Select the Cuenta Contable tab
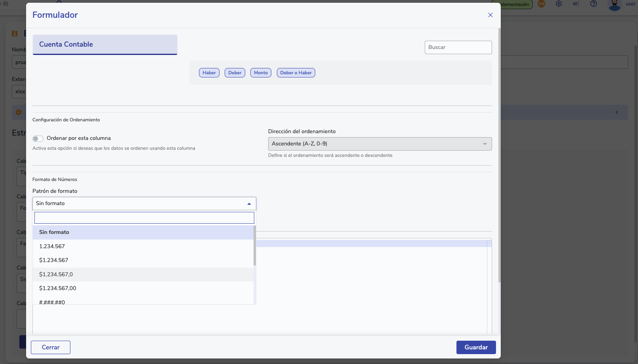The height and width of the screenshot is (364, 638). (x=105, y=44)
